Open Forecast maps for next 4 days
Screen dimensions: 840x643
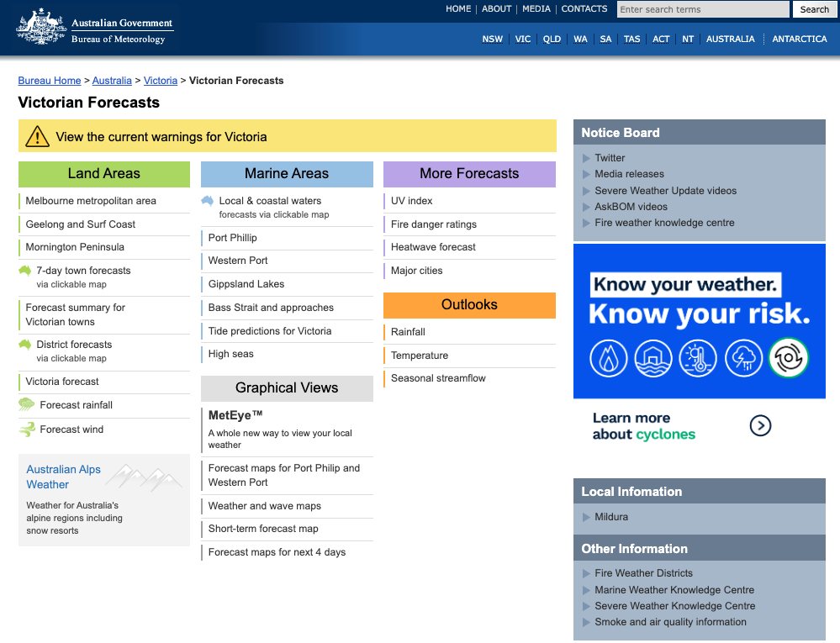point(277,552)
